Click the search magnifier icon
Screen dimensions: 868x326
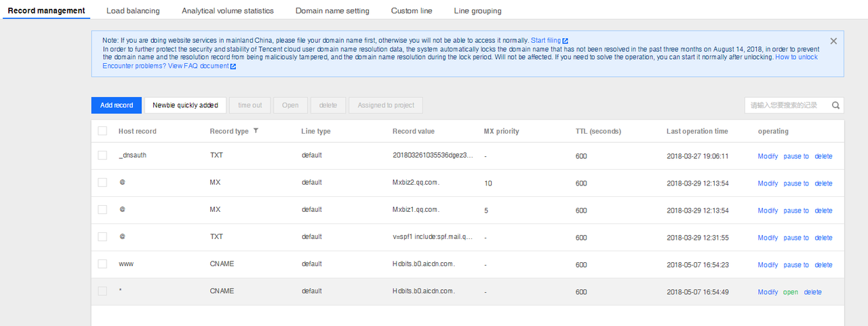click(836, 105)
